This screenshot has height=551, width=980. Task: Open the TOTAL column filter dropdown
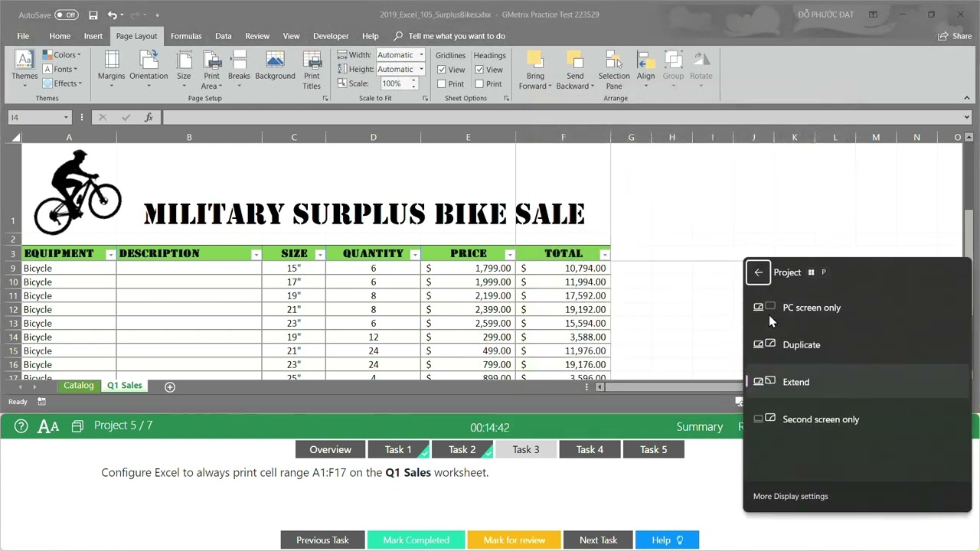click(604, 254)
